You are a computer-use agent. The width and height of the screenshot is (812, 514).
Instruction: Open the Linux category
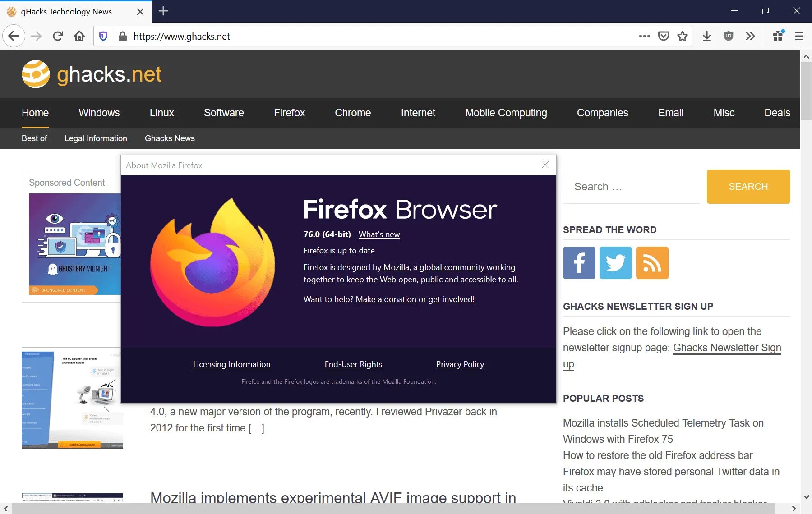point(162,113)
